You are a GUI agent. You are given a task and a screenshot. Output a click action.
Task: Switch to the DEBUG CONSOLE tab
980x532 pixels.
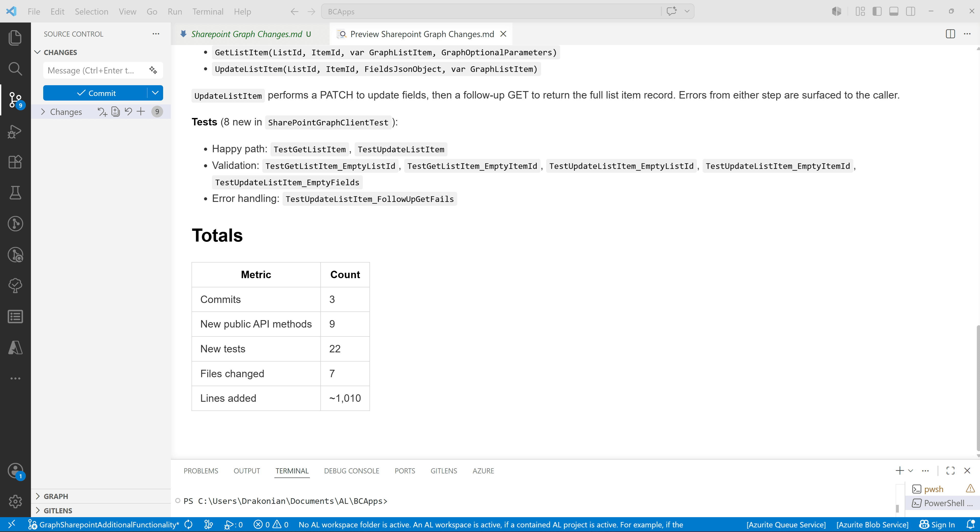[352, 471]
